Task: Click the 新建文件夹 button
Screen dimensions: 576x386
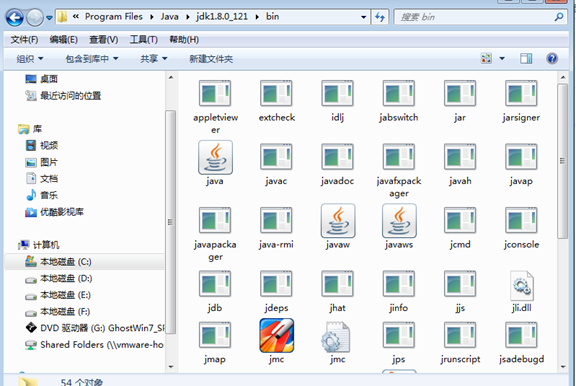Action: pos(211,59)
